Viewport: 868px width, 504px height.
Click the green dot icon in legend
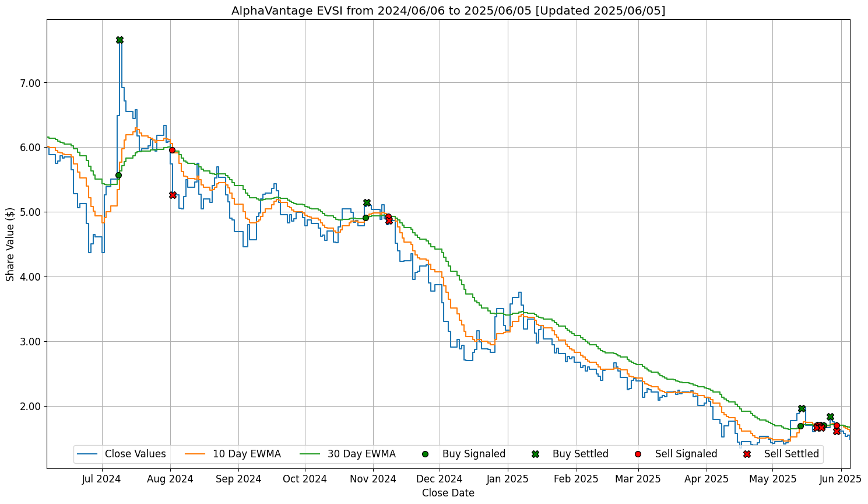pyautogui.click(x=425, y=454)
